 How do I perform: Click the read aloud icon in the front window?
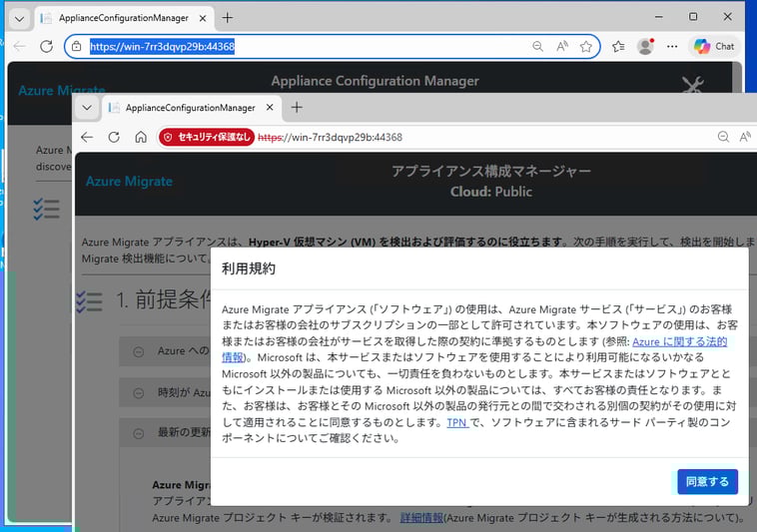tap(745, 137)
